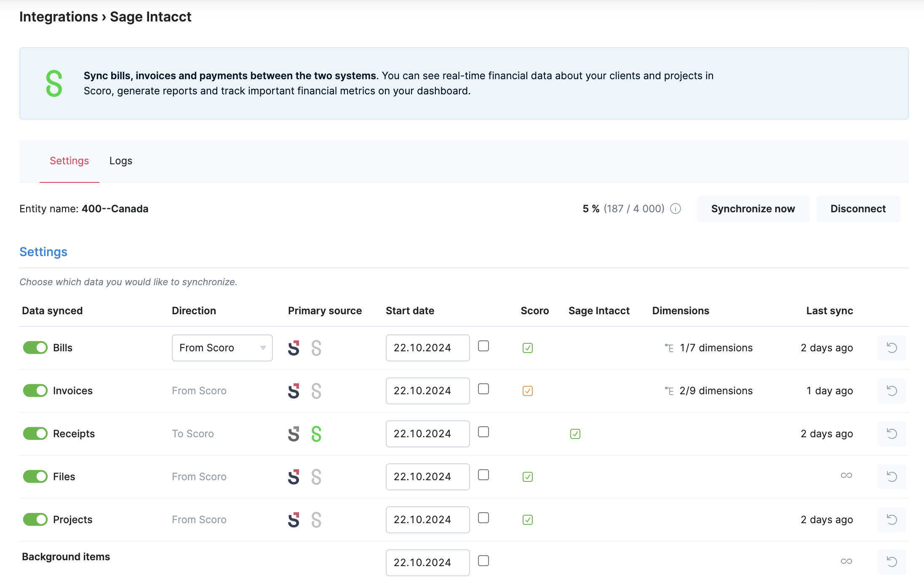This screenshot has height=583, width=924.
Task: Click the Receipts start date field
Action: pos(428,434)
